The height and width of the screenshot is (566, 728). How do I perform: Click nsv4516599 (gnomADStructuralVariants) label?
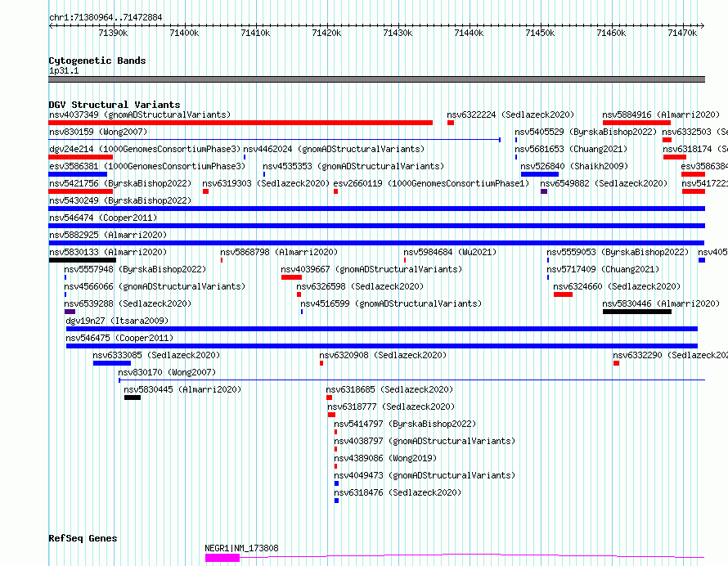pos(391,303)
